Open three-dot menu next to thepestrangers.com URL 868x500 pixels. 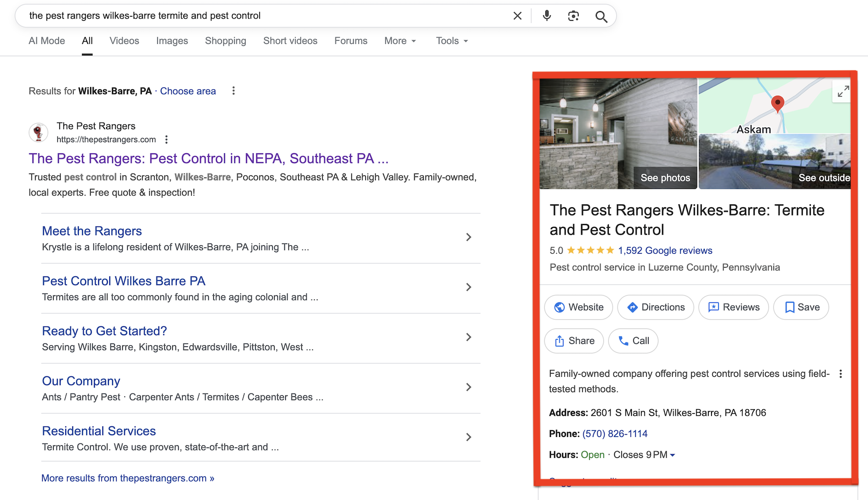(x=166, y=139)
